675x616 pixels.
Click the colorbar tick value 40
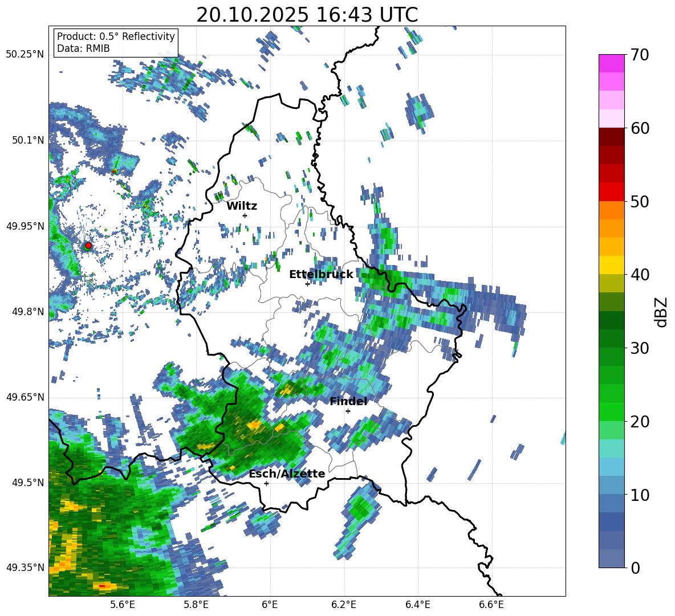click(640, 275)
